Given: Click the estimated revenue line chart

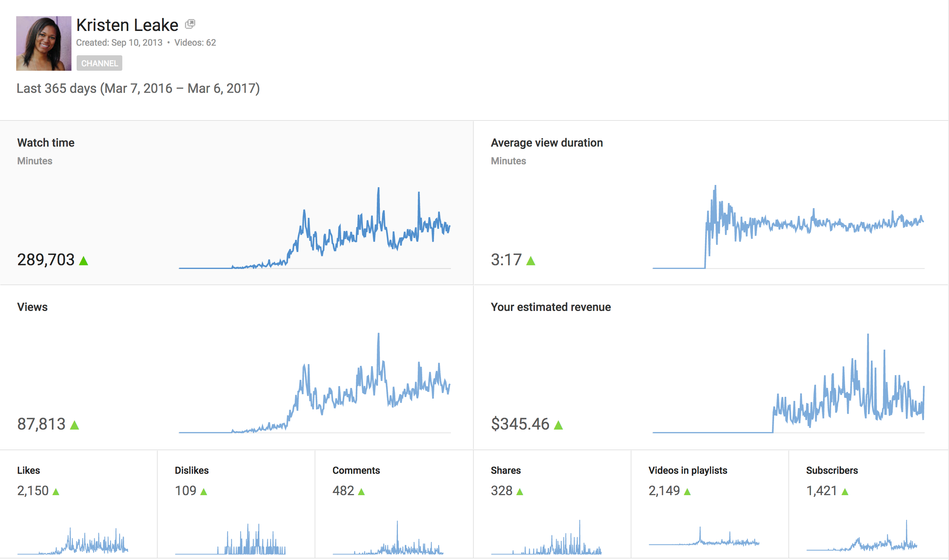Looking at the screenshot, I should pos(789,383).
